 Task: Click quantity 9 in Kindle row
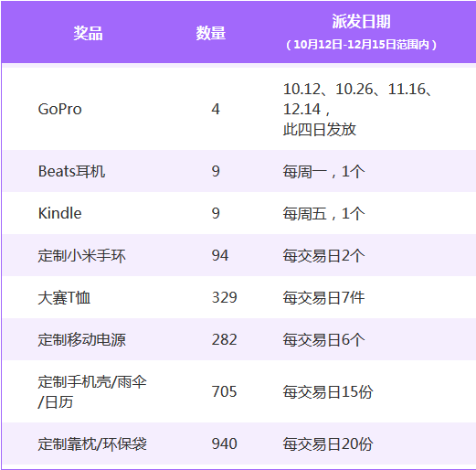point(216,213)
